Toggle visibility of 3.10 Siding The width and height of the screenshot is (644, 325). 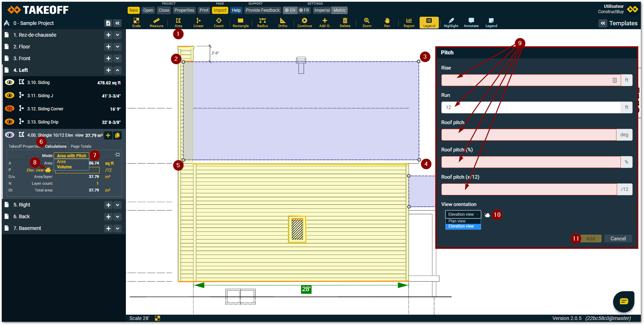[10, 83]
